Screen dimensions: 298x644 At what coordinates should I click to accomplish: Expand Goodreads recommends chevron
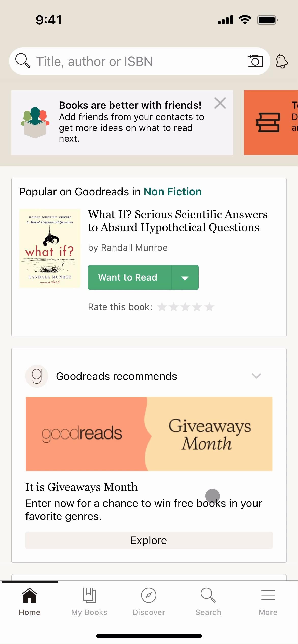256,376
